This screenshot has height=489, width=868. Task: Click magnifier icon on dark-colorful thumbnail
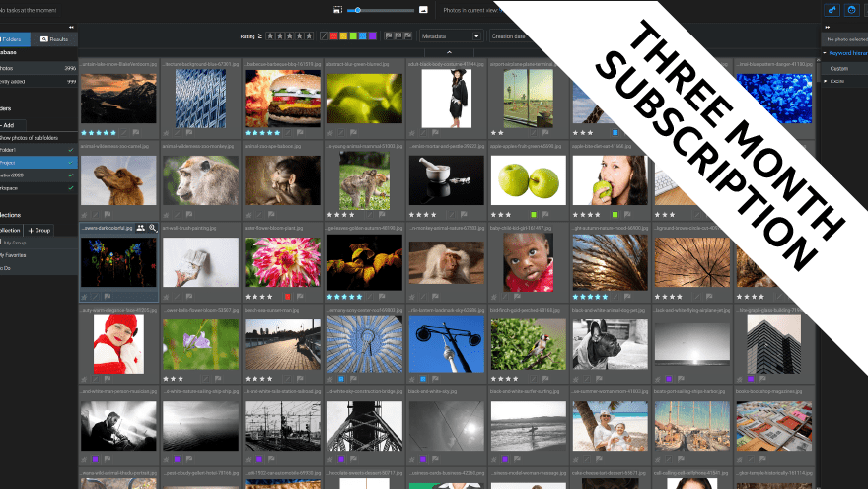tap(153, 228)
